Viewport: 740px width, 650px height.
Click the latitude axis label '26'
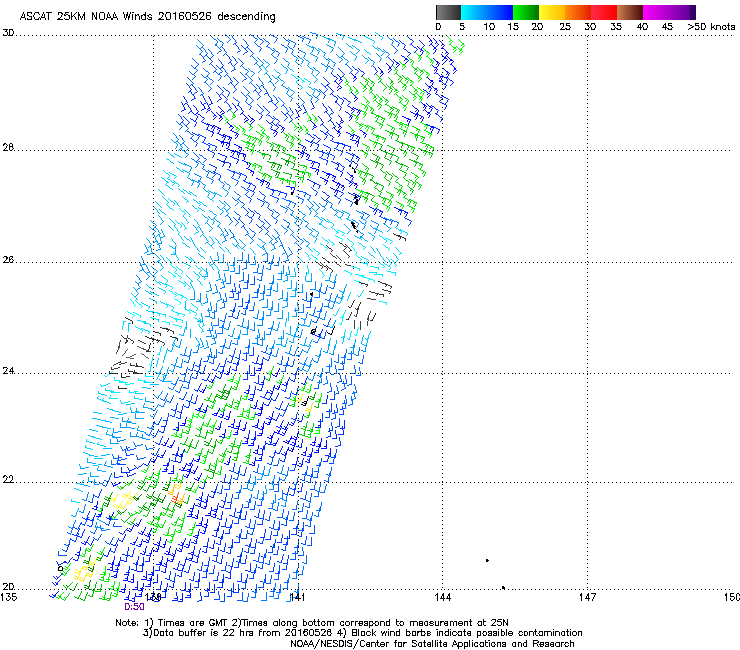pyautogui.click(x=8, y=260)
